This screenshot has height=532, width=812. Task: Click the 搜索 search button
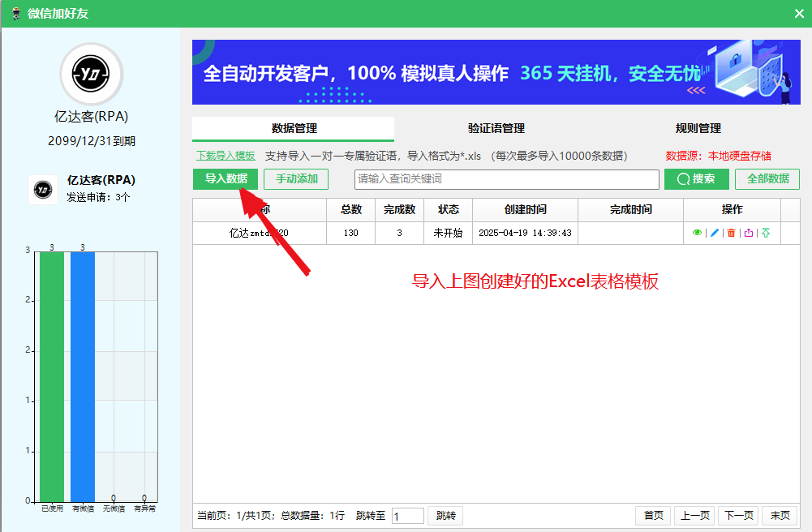(x=696, y=179)
